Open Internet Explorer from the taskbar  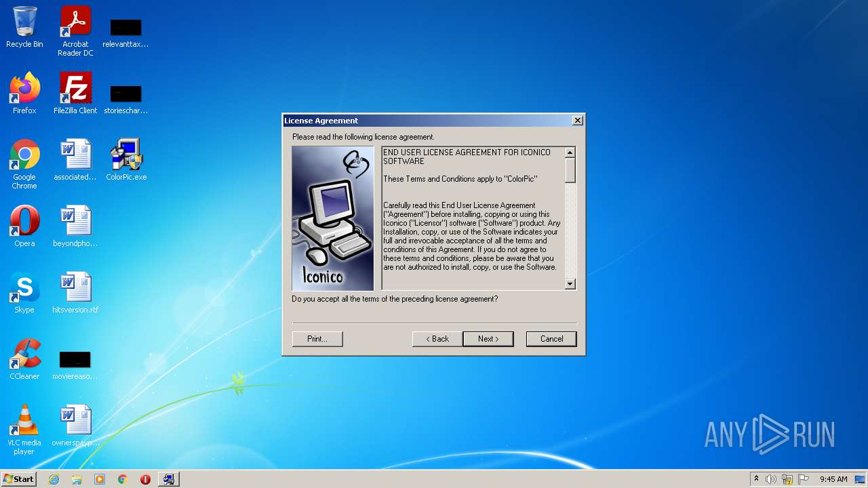[54, 479]
